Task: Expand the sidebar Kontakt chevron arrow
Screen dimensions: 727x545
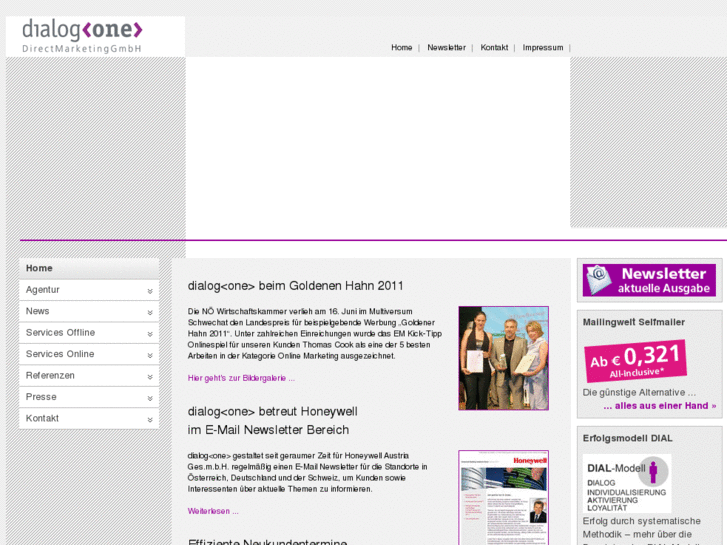Action: [x=150, y=419]
